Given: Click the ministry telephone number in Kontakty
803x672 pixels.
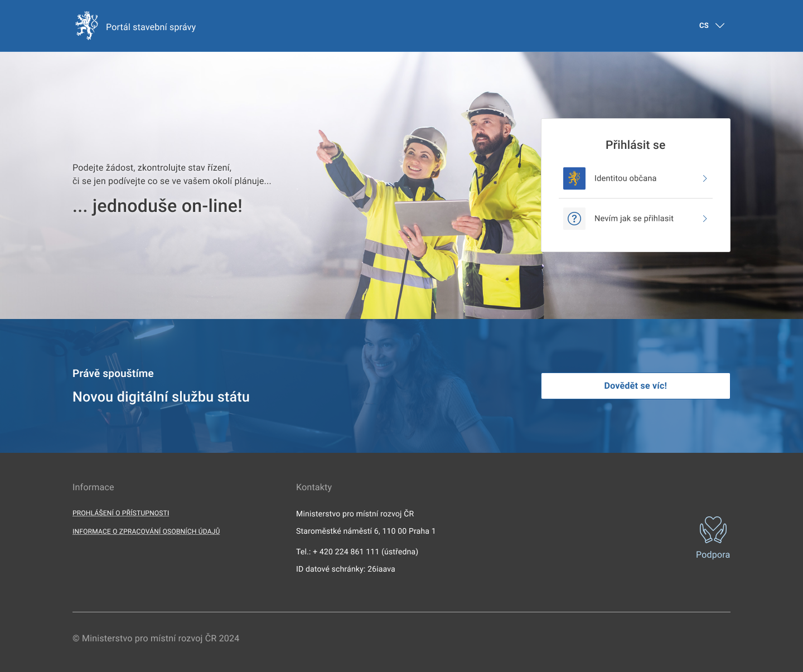Looking at the screenshot, I should click(357, 552).
